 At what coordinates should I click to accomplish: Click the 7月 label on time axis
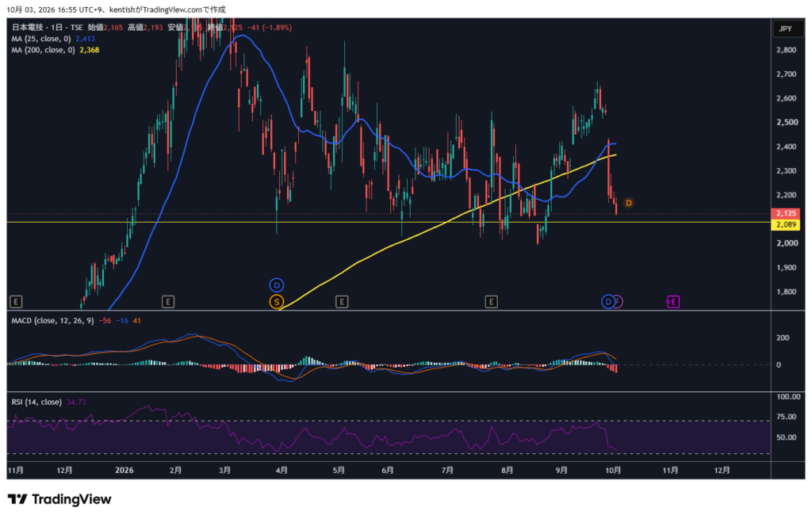click(x=447, y=471)
